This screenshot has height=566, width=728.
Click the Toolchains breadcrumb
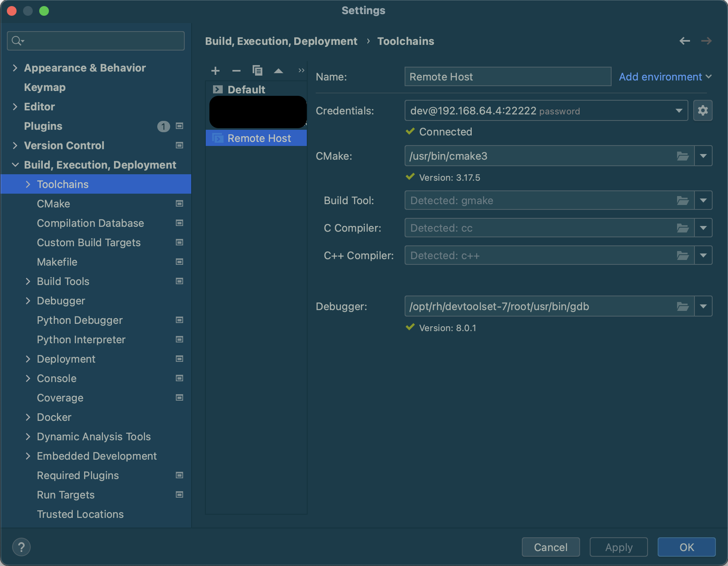coord(405,41)
